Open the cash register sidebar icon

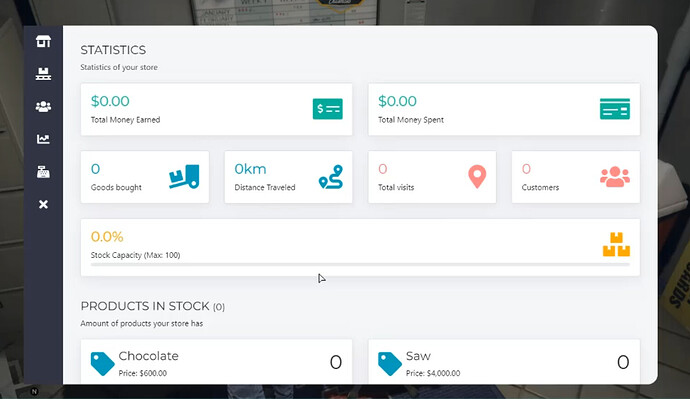[43, 172]
